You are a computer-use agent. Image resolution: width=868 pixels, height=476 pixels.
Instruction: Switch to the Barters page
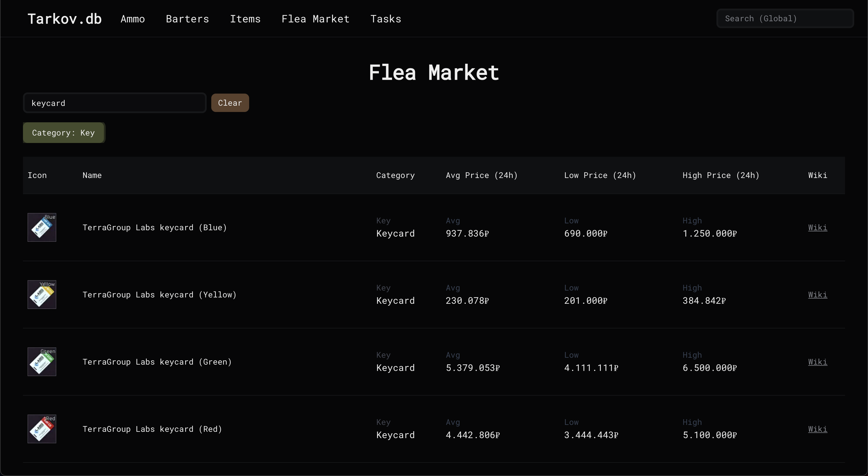pyautogui.click(x=187, y=19)
